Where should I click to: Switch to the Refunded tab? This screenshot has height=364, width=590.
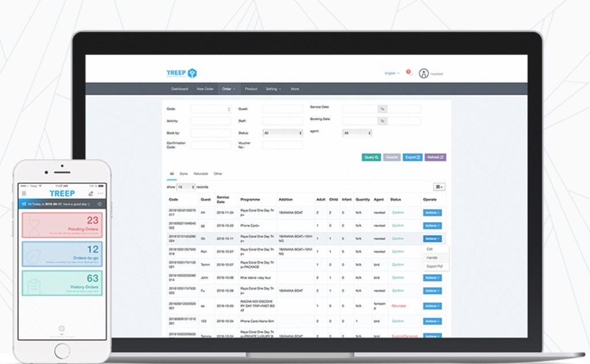(x=201, y=173)
